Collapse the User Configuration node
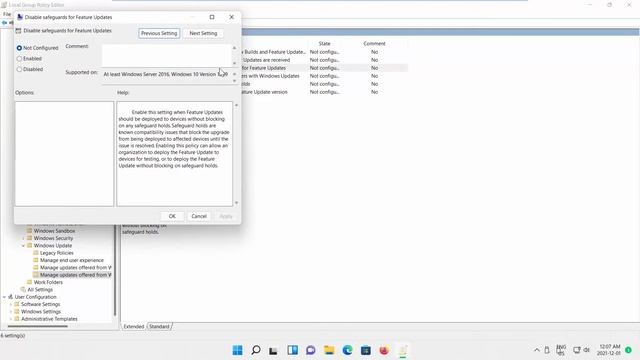 [x=4, y=297]
